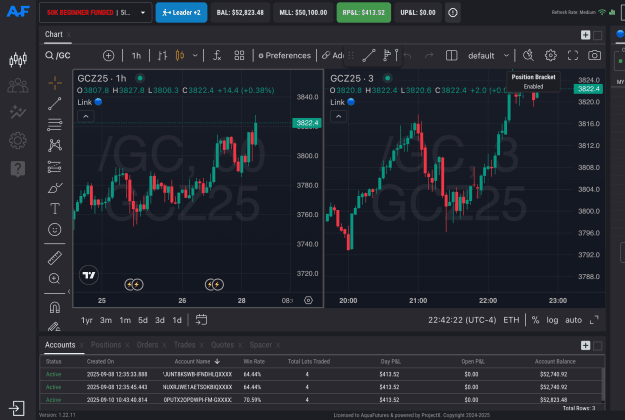Select the text annotation tool
625x420 pixels.
(55, 208)
